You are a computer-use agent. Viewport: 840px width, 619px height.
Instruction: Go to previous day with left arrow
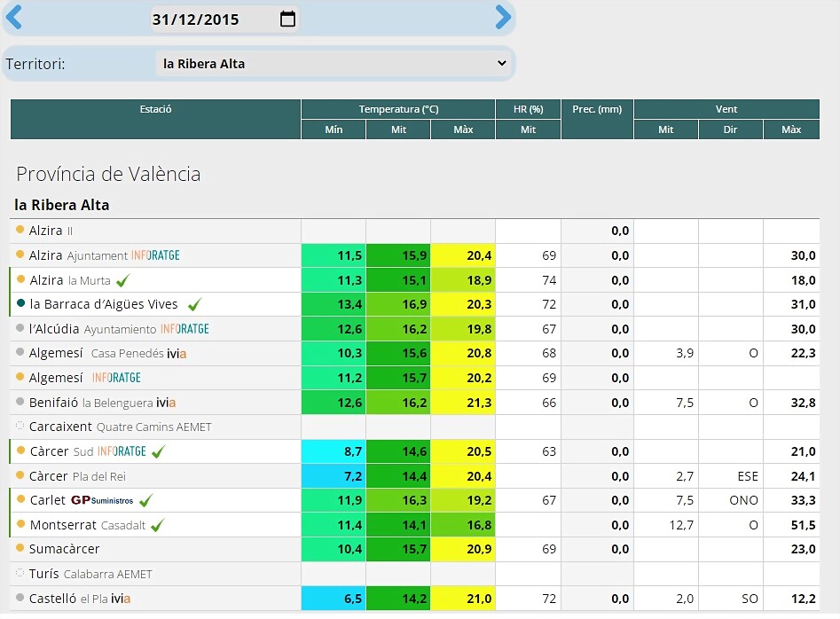coord(13,17)
